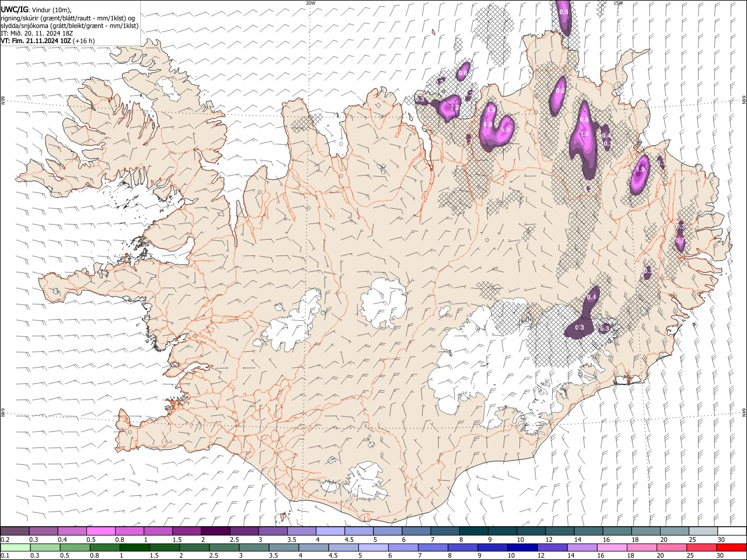The image size is (747, 560).
Task: Select the bright pink snow swatch between 0.5 and 0.8
Action: tap(100, 531)
